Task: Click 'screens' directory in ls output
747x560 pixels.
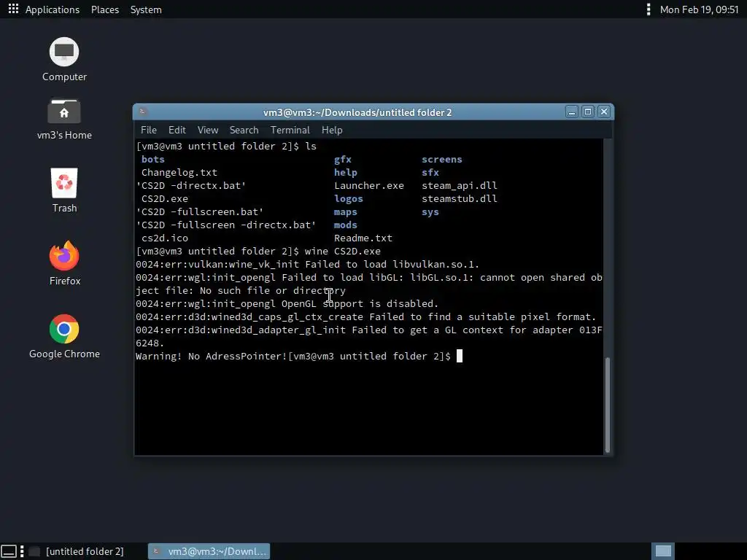Action: point(441,160)
